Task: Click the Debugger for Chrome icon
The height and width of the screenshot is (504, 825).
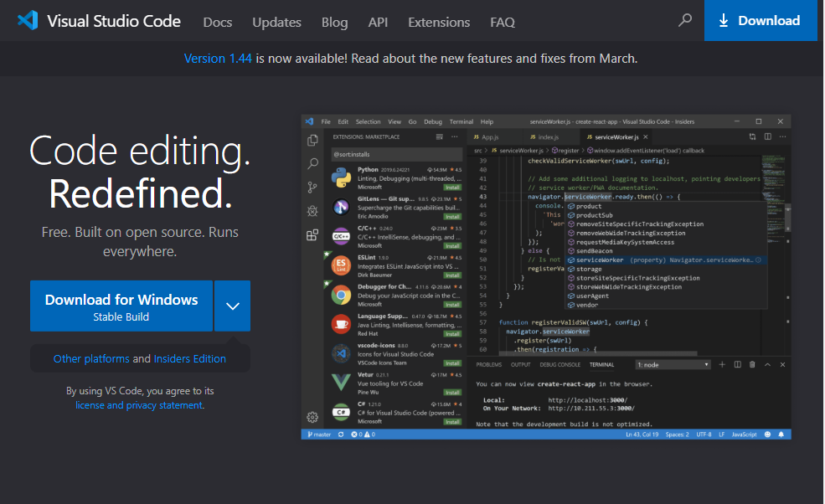Action: [x=341, y=296]
